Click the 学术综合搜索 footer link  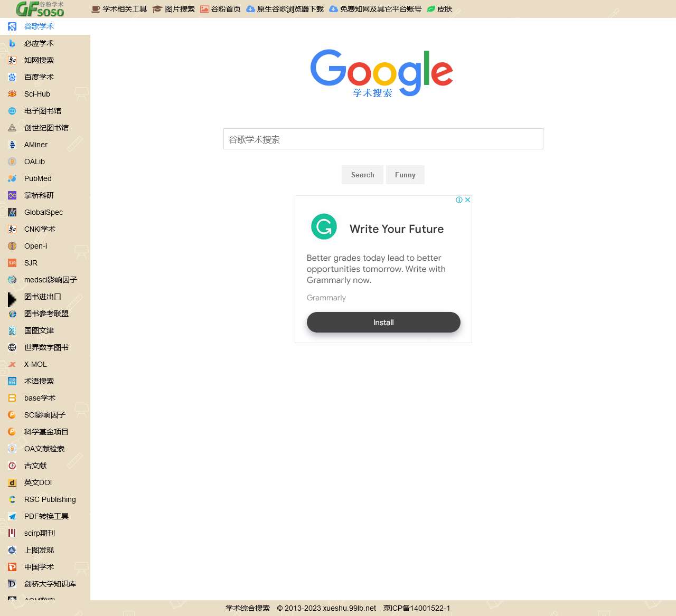(248, 608)
